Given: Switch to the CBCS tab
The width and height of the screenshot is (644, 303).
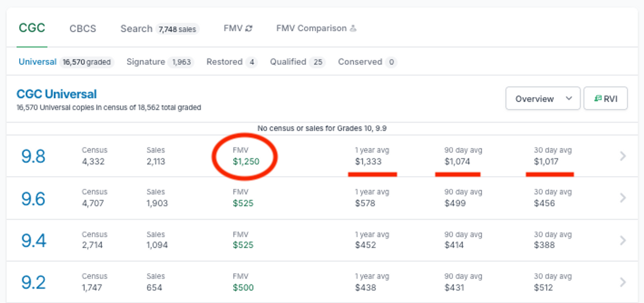Looking at the screenshot, I should click(x=83, y=29).
